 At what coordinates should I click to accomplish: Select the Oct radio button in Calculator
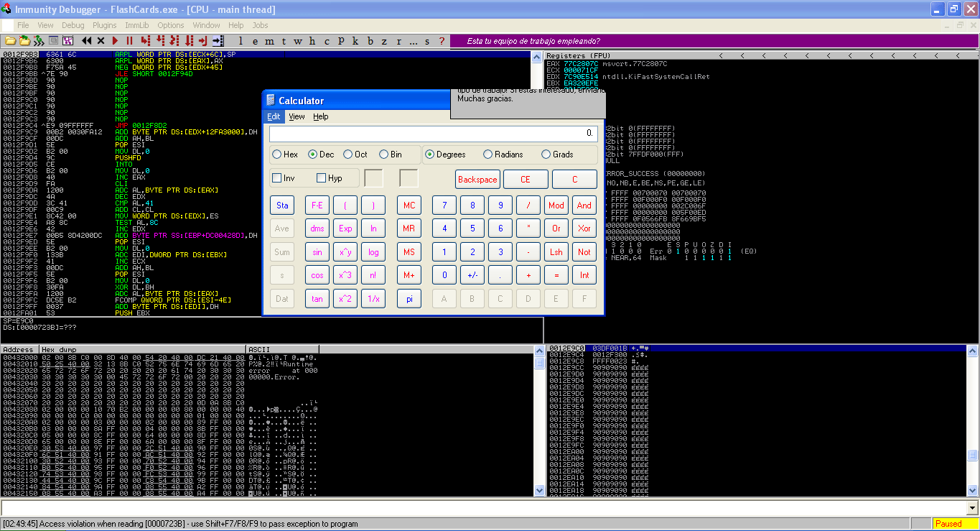click(x=355, y=154)
